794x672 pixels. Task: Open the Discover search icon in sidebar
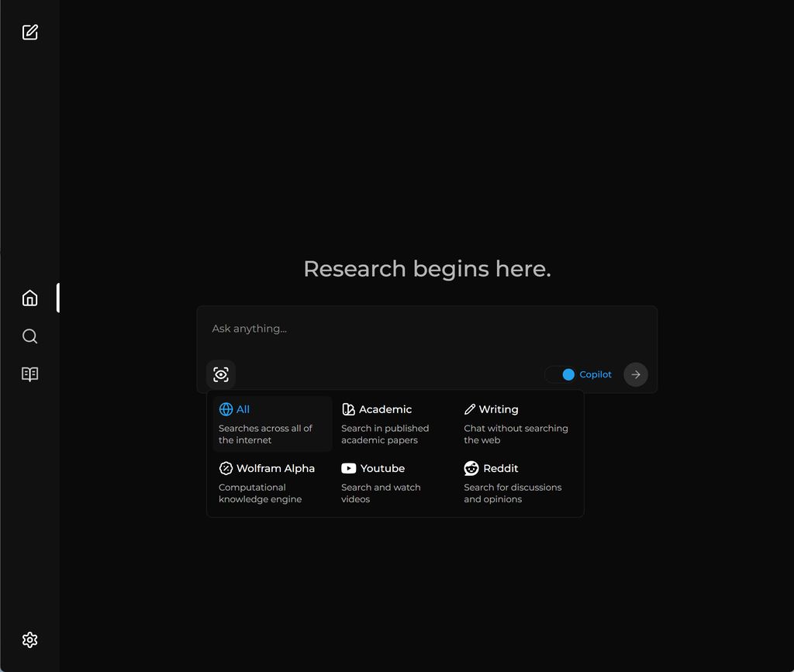click(x=29, y=336)
